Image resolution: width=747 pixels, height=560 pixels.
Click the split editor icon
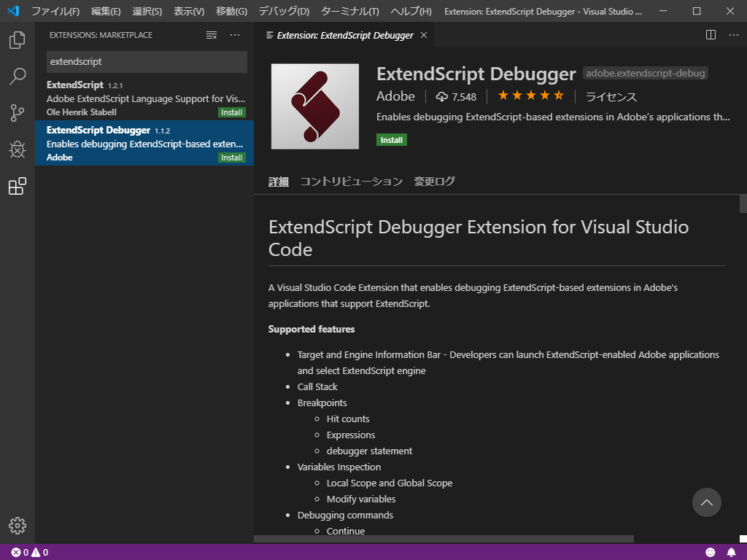point(711,35)
